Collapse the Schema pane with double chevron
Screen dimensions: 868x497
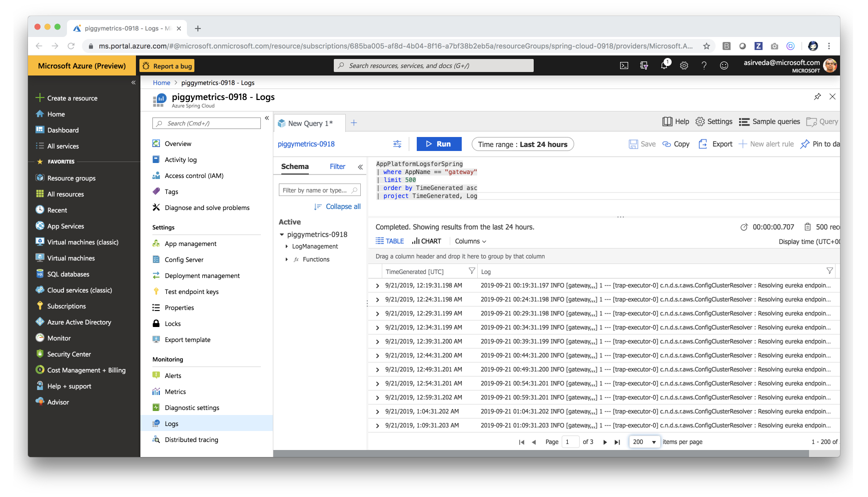coord(360,167)
